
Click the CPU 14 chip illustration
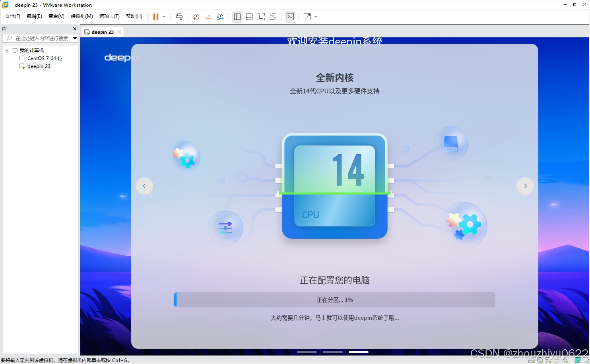[x=335, y=186]
